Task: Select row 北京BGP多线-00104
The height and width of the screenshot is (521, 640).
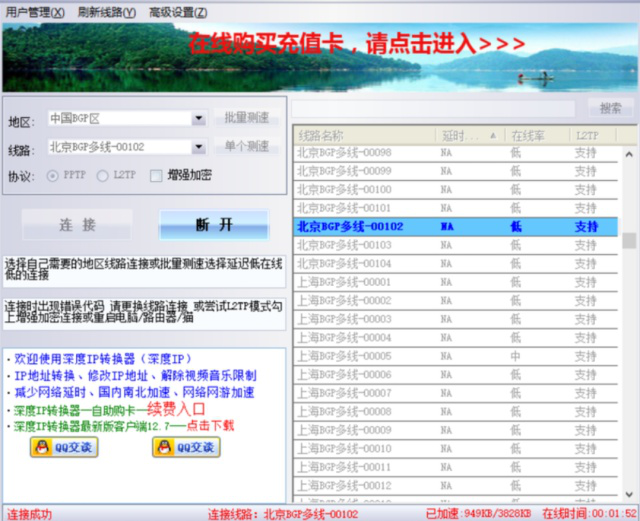Action: [x=456, y=264]
